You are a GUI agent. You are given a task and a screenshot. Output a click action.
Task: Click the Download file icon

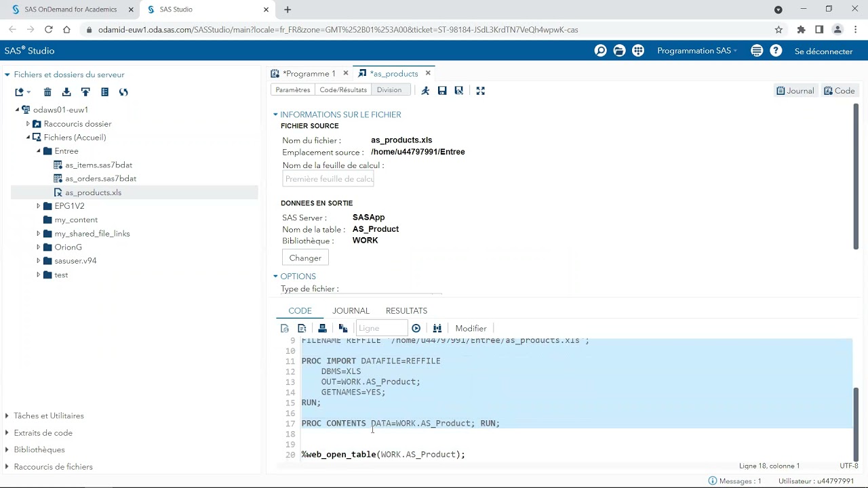pos(66,92)
